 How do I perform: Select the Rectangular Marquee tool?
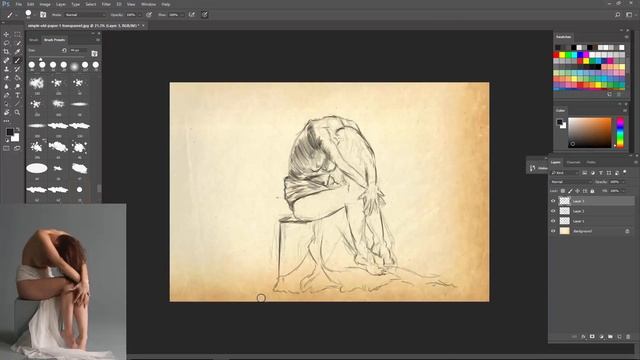(17, 35)
